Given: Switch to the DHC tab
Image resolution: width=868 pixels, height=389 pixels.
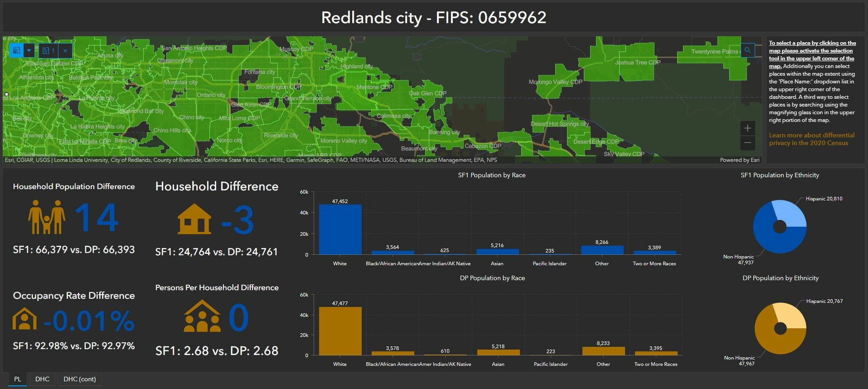Looking at the screenshot, I should 43,379.
